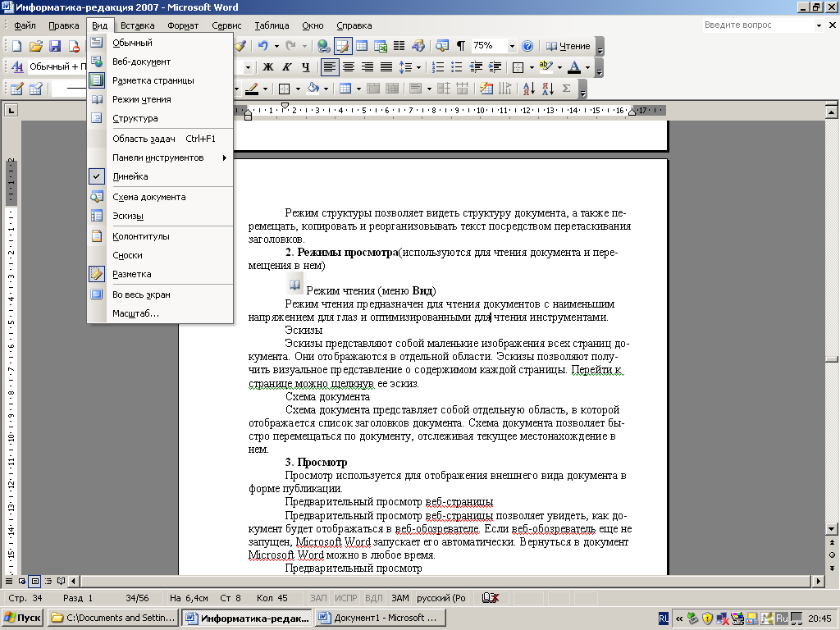Click the Columns icon

coord(399,46)
